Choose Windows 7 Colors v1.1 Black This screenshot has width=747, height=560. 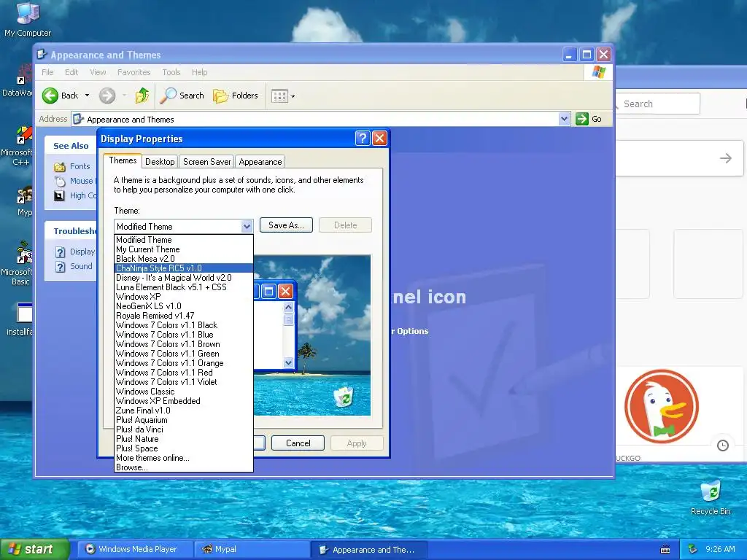pyautogui.click(x=184, y=325)
